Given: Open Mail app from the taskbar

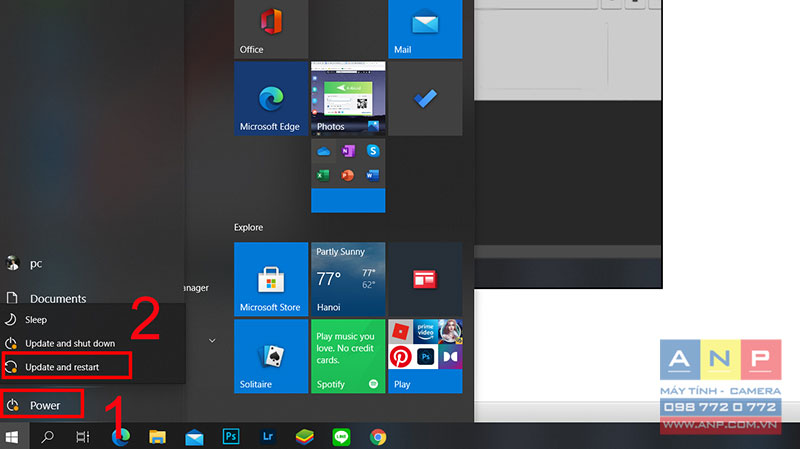Looking at the screenshot, I should pos(194,437).
